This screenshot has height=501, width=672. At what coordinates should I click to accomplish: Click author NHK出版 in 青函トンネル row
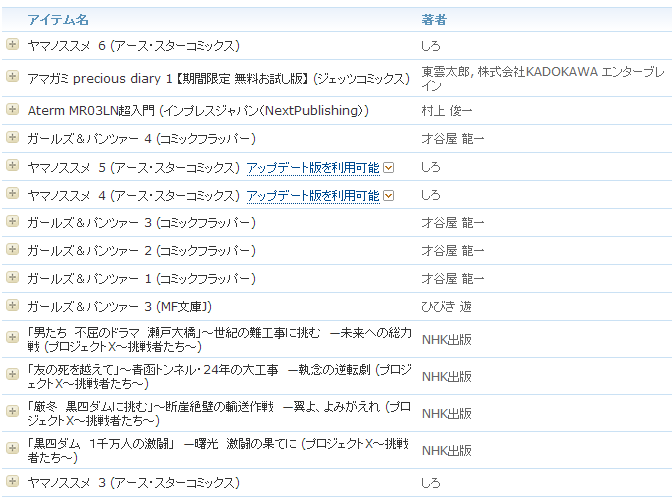point(447,377)
